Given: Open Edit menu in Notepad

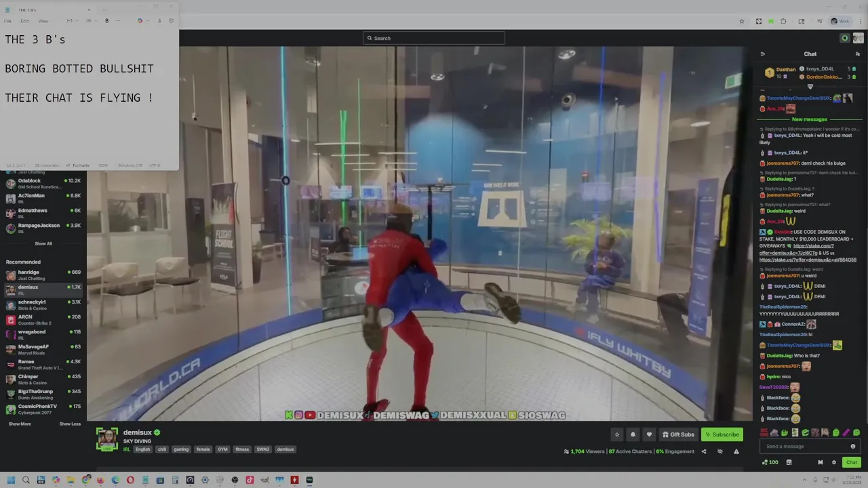Looking at the screenshot, I should coord(24,21).
